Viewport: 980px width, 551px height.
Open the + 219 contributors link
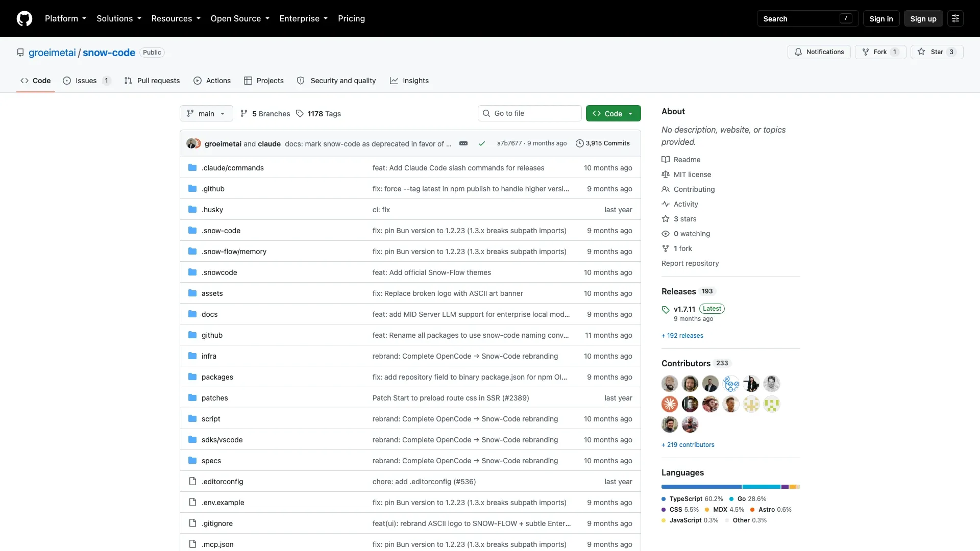[x=688, y=445]
